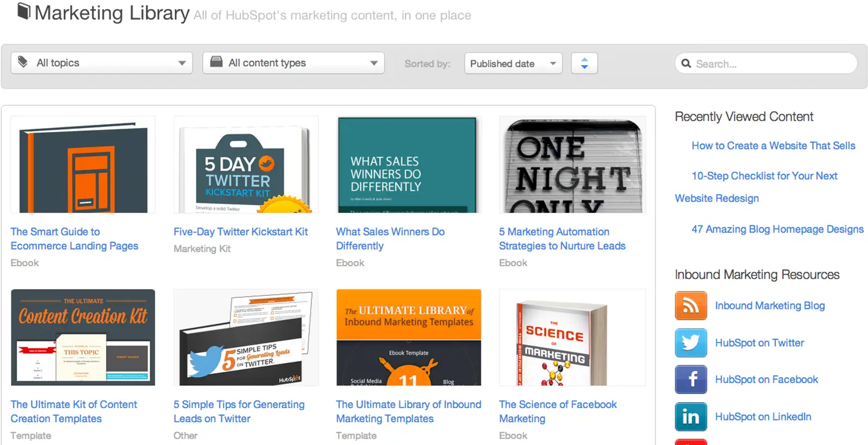Open The Ultimate Kit of Content Creation Templates link
Image resolution: width=868 pixels, height=445 pixels.
74,411
